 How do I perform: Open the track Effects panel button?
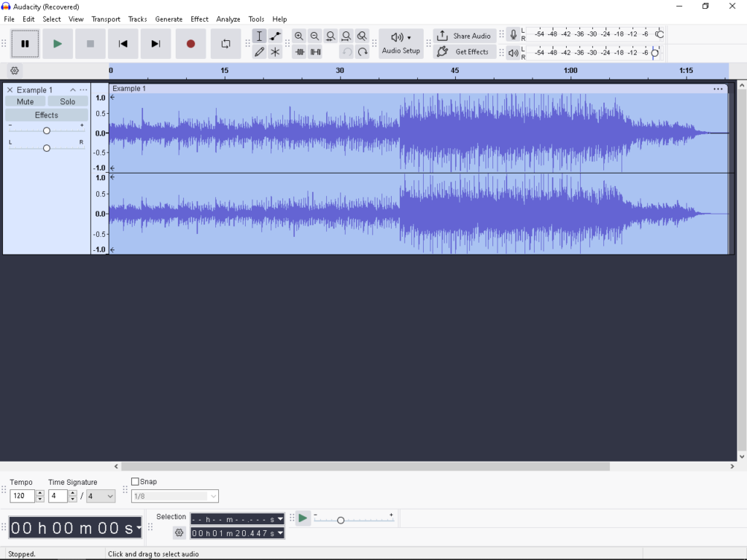(x=47, y=115)
